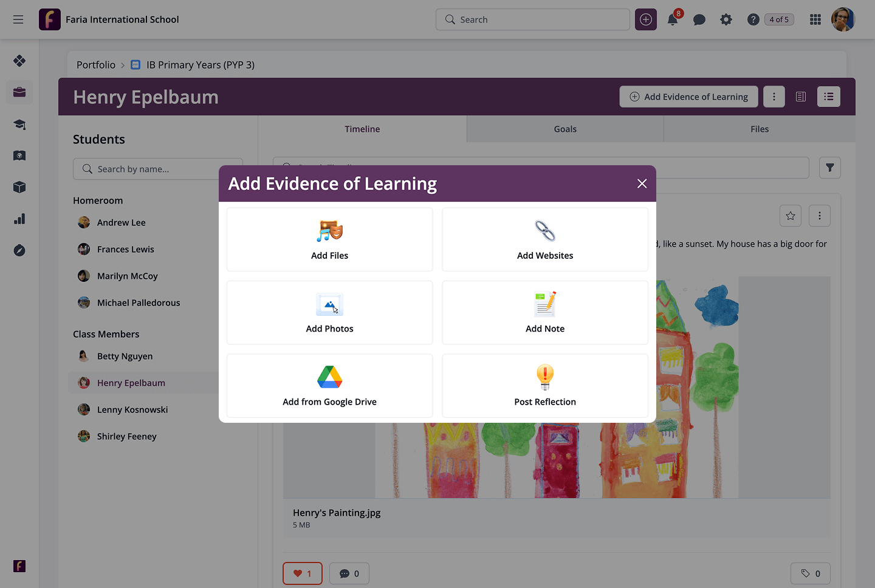Click the Portfolio breadcrumb link
Image resolution: width=875 pixels, height=588 pixels.
pyautogui.click(x=96, y=65)
